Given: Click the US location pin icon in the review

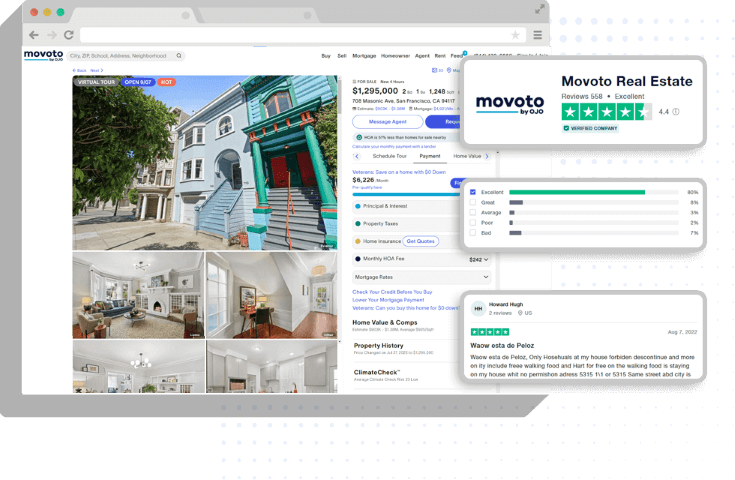Looking at the screenshot, I should 520,313.
